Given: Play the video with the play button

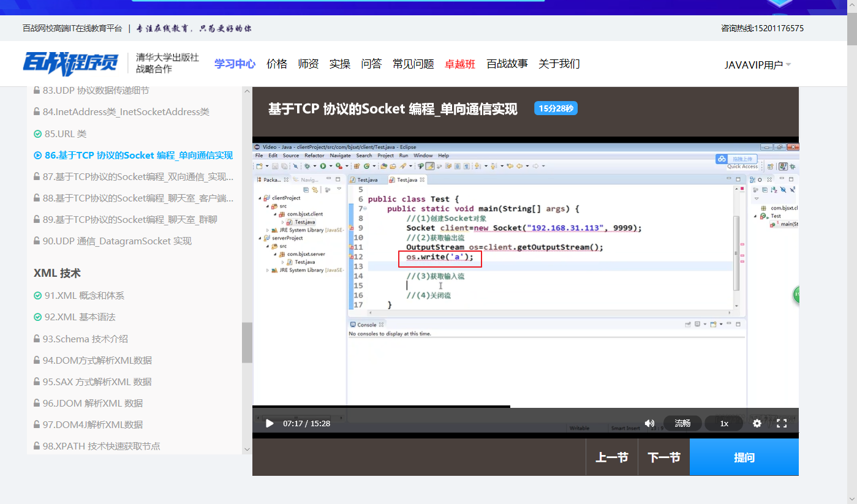Looking at the screenshot, I should 270,423.
